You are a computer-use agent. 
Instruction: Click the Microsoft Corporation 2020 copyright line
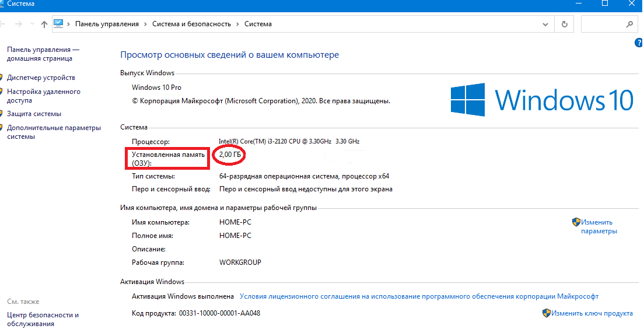tap(261, 101)
